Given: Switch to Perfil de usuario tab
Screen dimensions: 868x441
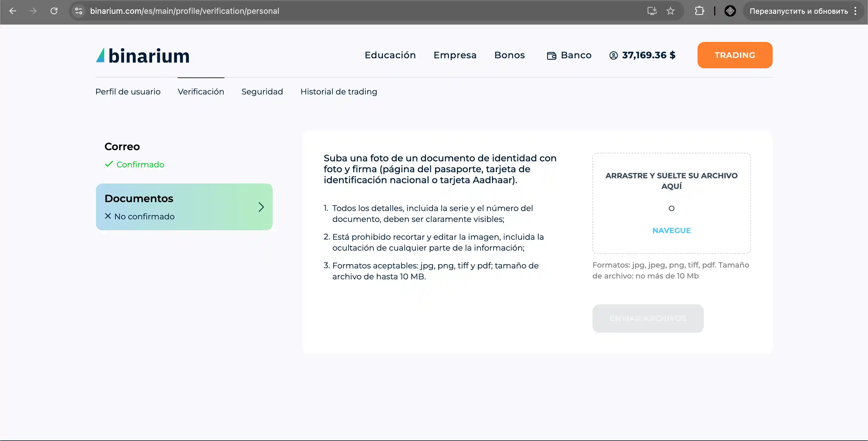Looking at the screenshot, I should coord(128,92).
